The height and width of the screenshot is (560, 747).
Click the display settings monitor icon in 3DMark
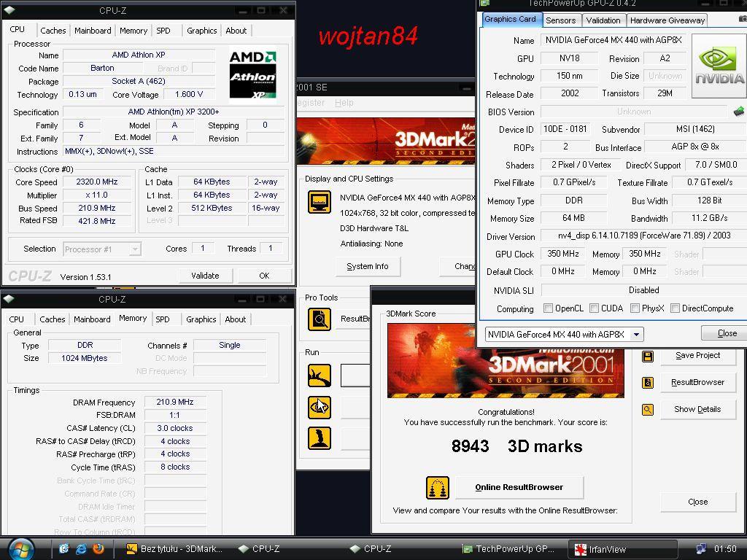click(320, 202)
